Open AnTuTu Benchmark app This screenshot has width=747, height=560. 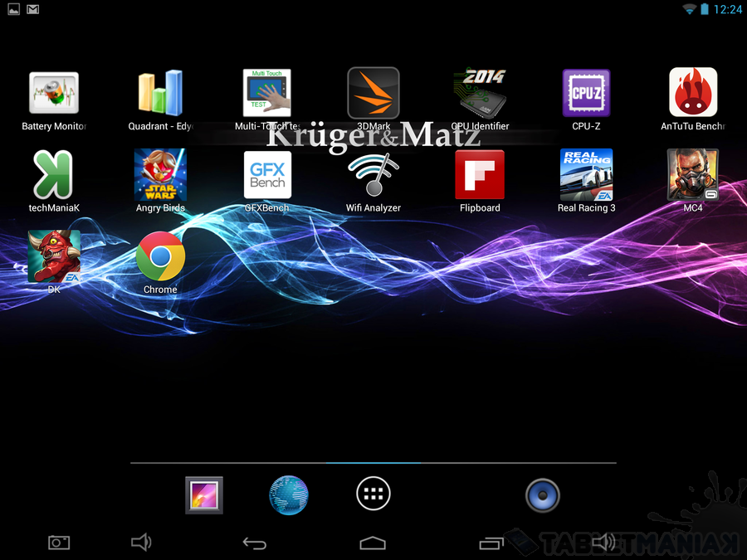[693, 92]
